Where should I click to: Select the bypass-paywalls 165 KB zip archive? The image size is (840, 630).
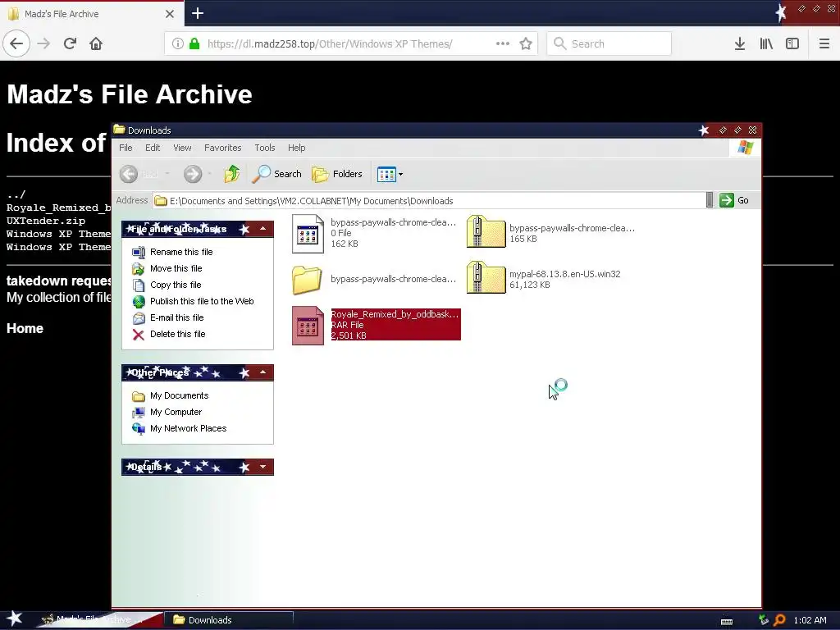coord(550,233)
